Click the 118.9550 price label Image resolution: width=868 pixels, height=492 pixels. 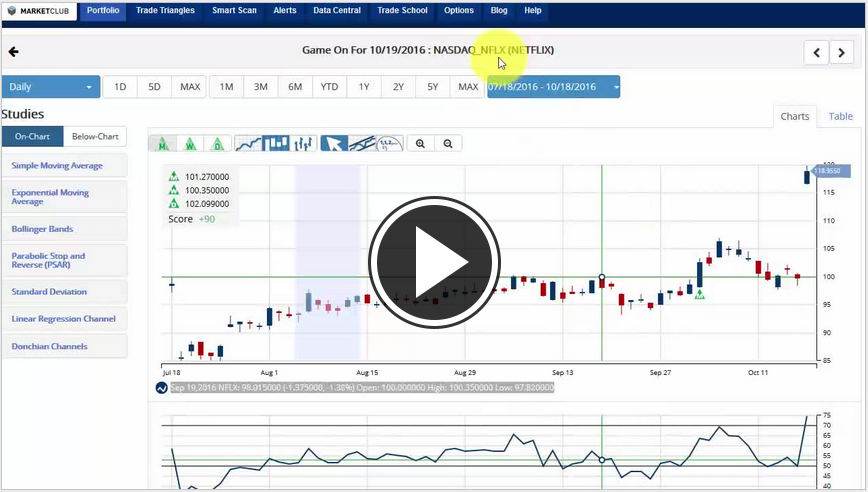[x=831, y=171]
